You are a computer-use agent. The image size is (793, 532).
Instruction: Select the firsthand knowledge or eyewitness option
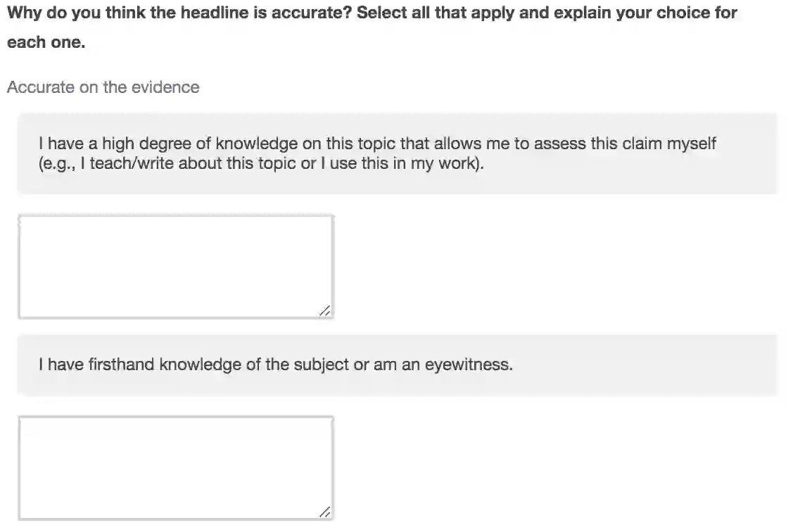275,365
